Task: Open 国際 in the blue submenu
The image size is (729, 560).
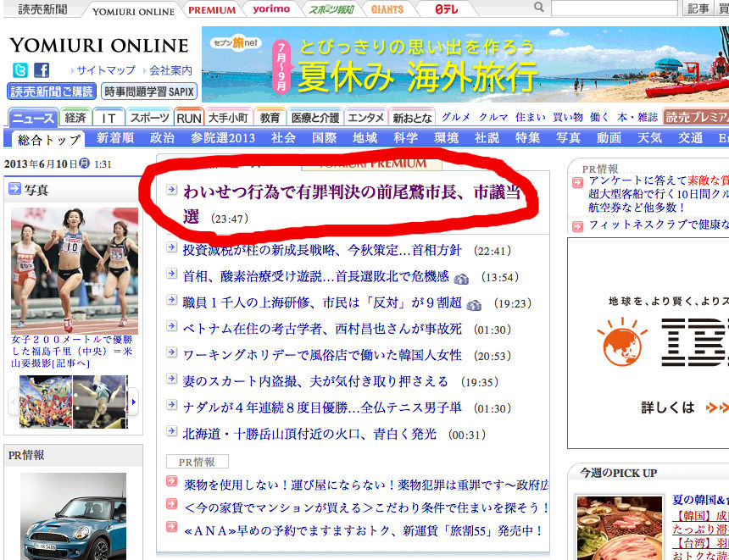Action: (x=324, y=138)
